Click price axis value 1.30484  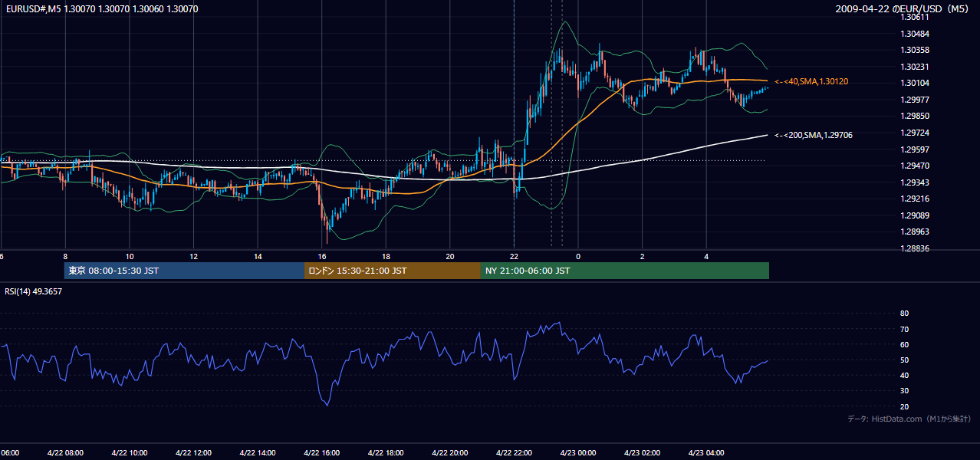915,34
